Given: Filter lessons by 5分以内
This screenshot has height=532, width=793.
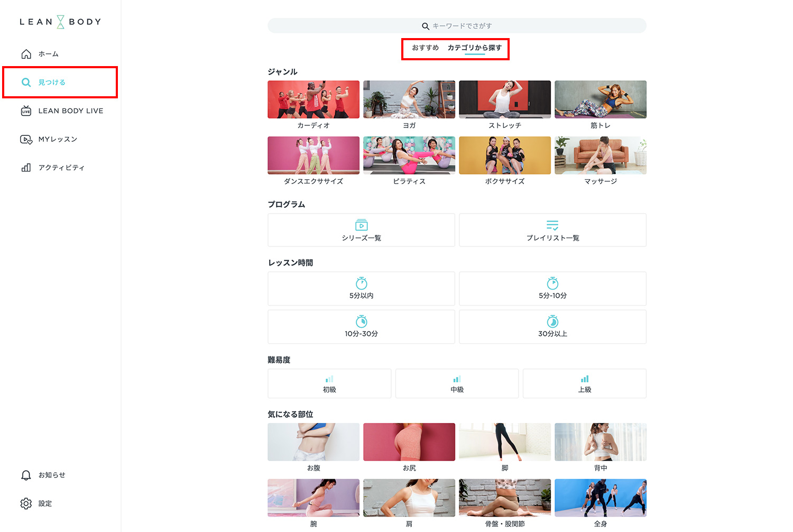Looking at the screenshot, I should (x=361, y=289).
